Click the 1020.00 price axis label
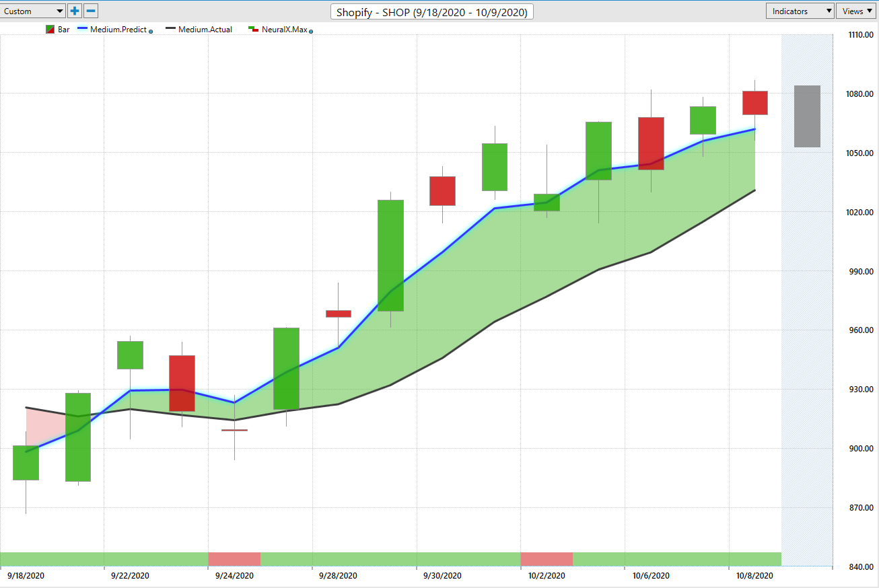 click(859, 213)
